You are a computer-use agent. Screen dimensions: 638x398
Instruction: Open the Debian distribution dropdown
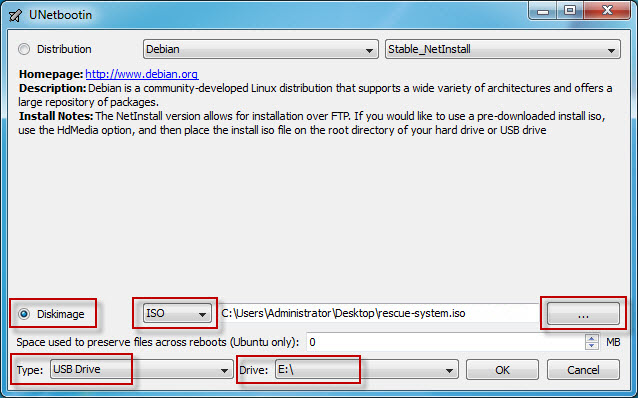click(x=260, y=49)
